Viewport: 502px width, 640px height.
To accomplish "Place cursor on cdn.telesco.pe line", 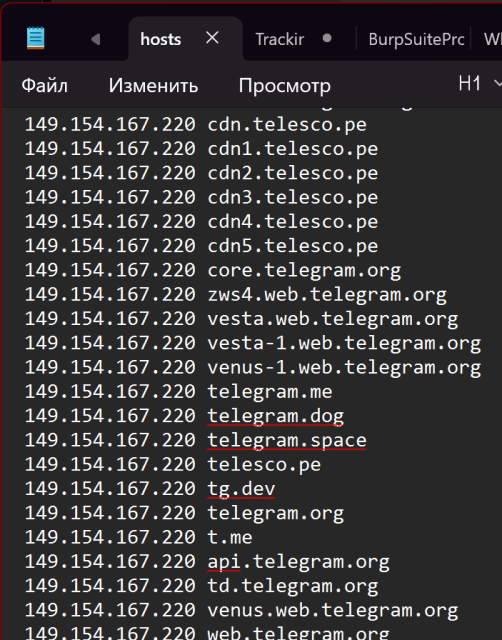I will [x=195, y=124].
